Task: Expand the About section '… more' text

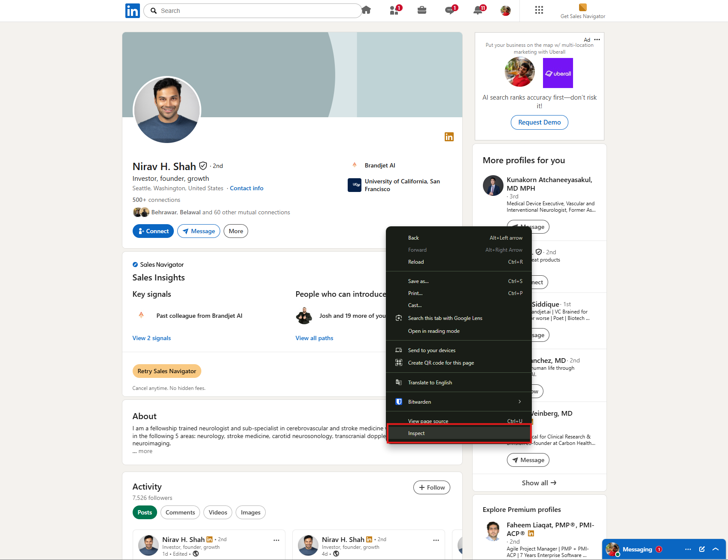Action: click(143, 451)
